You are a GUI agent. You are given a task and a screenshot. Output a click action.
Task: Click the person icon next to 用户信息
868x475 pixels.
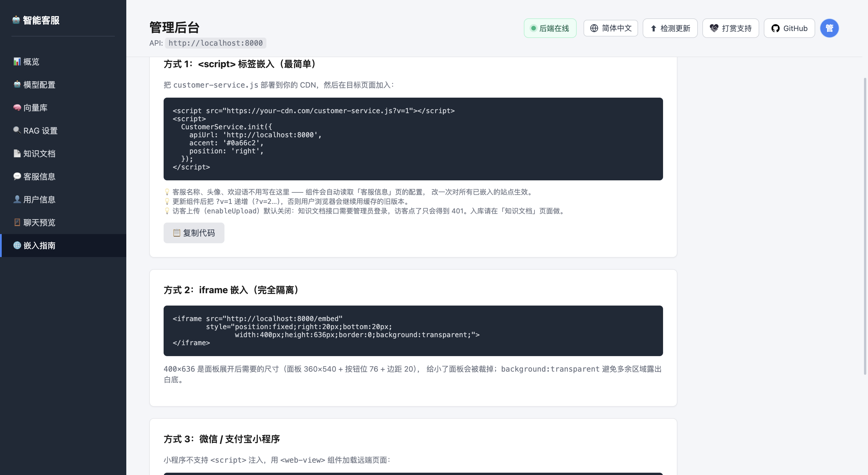[17, 199]
